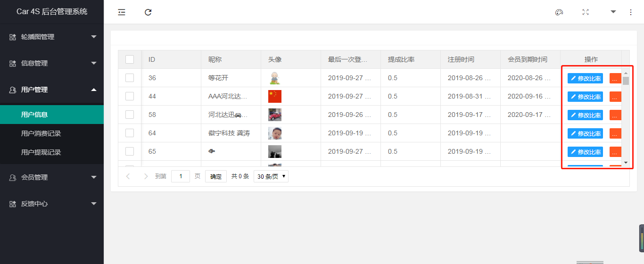The image size is (644, 264).
Task: Click the scrollbar down arrow in 操作 column
Action: (x=626, y=163)
